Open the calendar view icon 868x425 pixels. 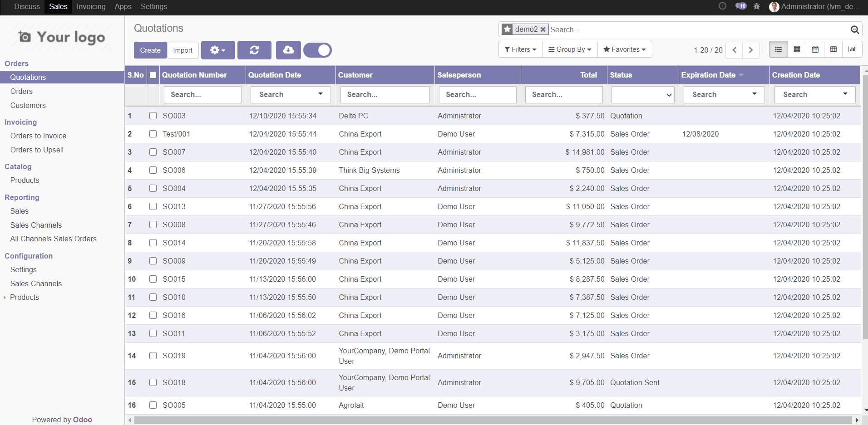tap(815, 49)
